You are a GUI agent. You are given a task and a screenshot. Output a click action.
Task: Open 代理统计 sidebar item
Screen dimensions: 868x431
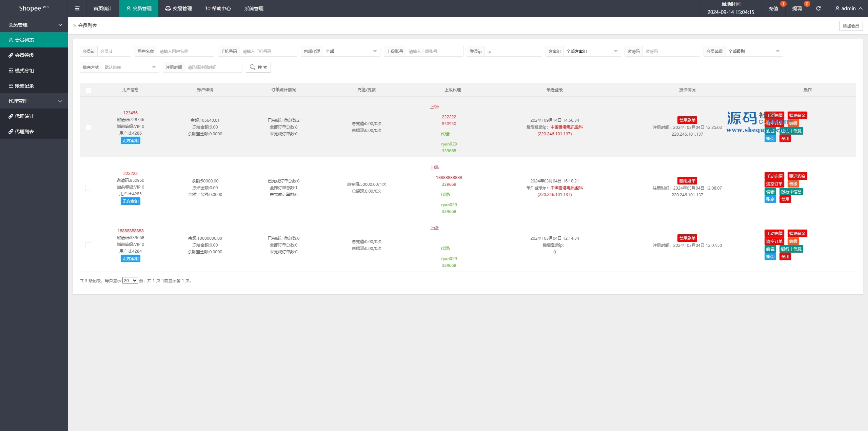pyautogui.click(x=24, y=116)
